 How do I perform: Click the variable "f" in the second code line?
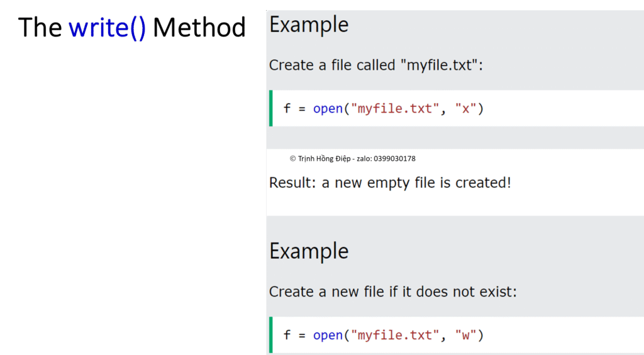[287, 335]
